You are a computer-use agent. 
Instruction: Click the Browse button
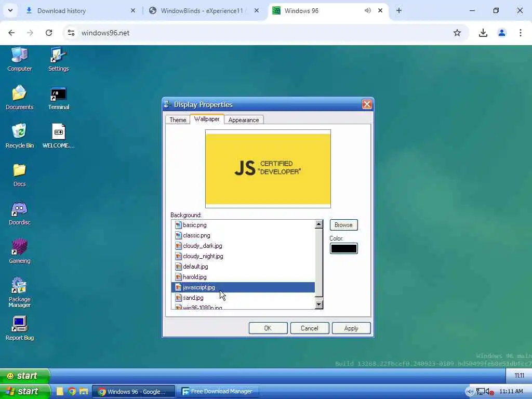pyautogui.click(x=343, y=225)
